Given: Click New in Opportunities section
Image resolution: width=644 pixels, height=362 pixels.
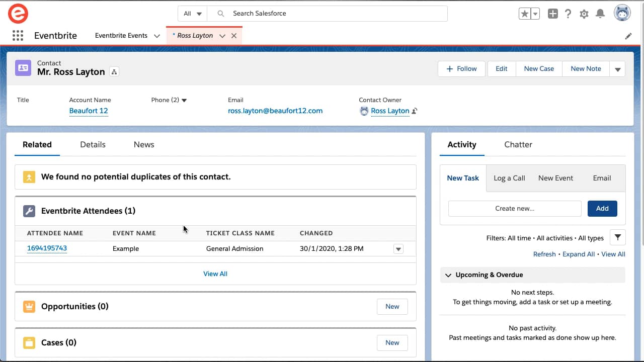Looking at the screenshot, I should tap(392, 307).
